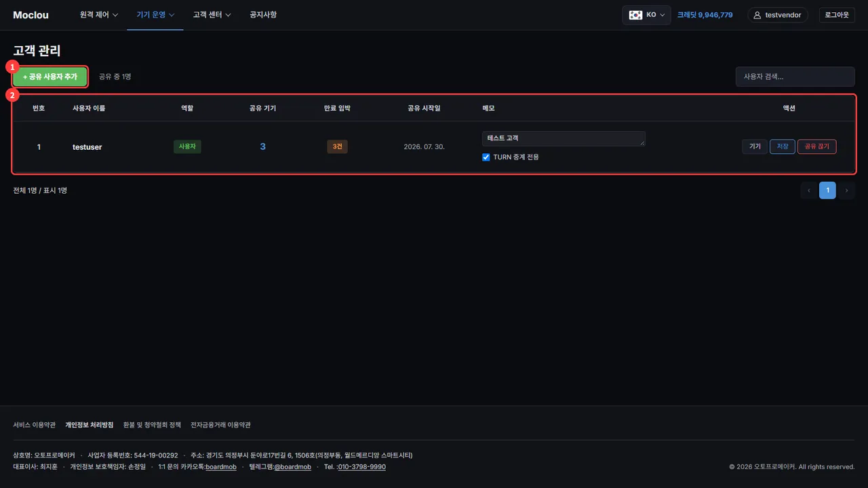
Task: Click the Korean flag language icon
Action: coord(635,15)
